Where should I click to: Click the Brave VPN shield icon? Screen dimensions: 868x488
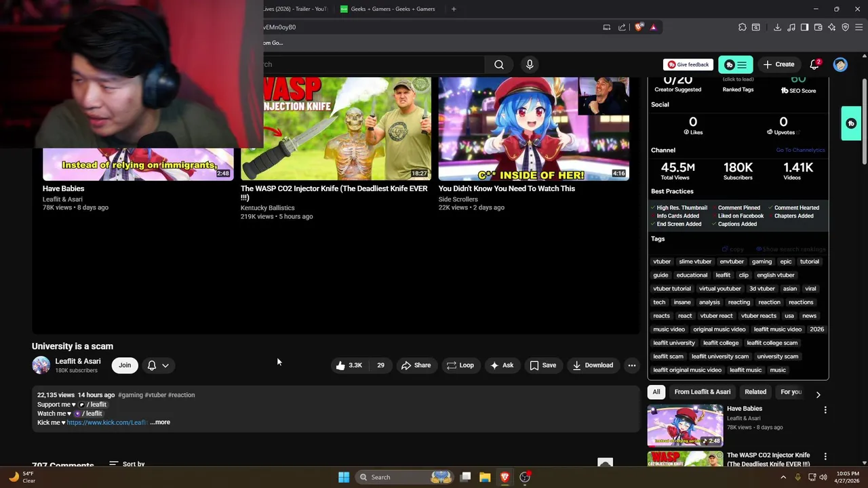845,27
